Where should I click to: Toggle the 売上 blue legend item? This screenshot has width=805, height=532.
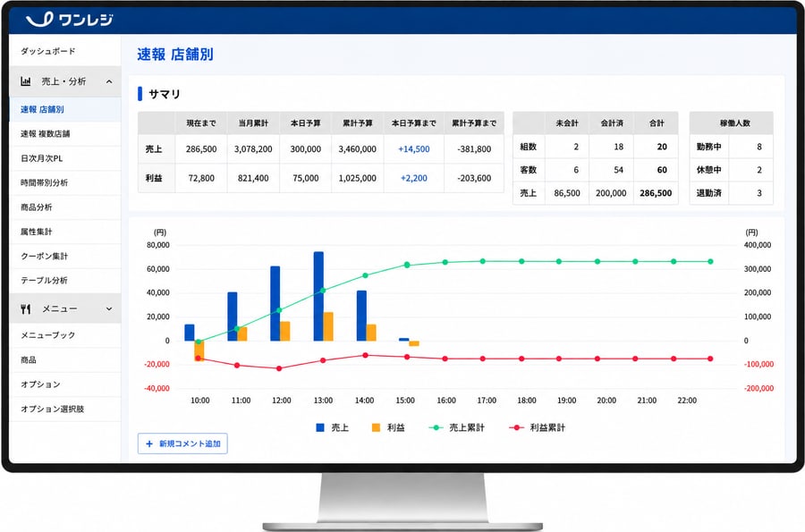pyautogui.click(x=332, y=427)
